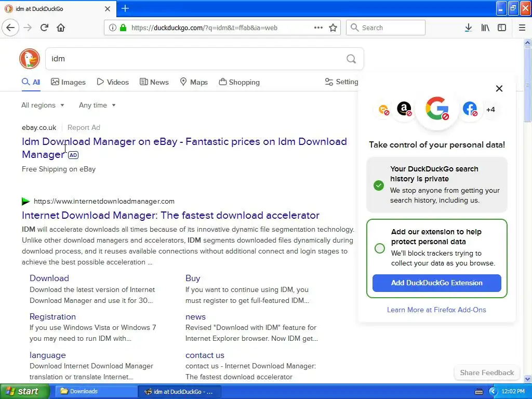Expand the All regions dropdown

point(43,105)
